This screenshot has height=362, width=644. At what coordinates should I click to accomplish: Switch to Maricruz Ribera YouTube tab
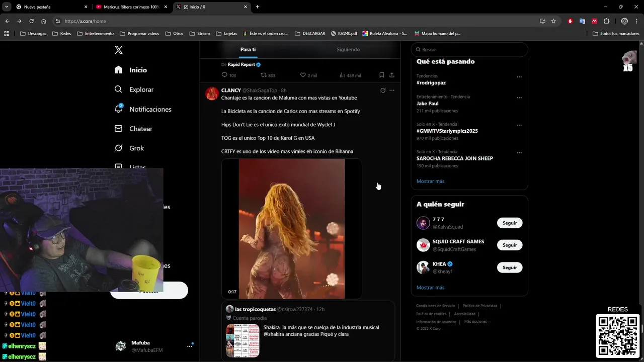pyautogui.click(x=132, y=7)
